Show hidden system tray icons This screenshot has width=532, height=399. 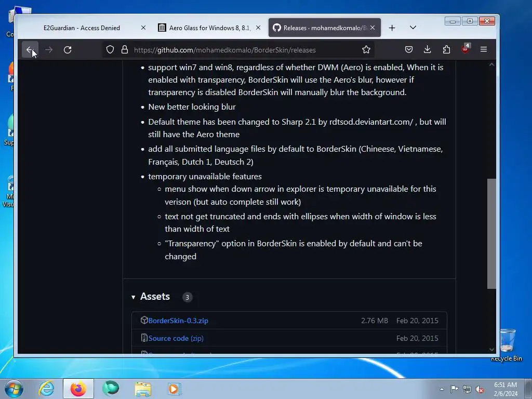442,389
